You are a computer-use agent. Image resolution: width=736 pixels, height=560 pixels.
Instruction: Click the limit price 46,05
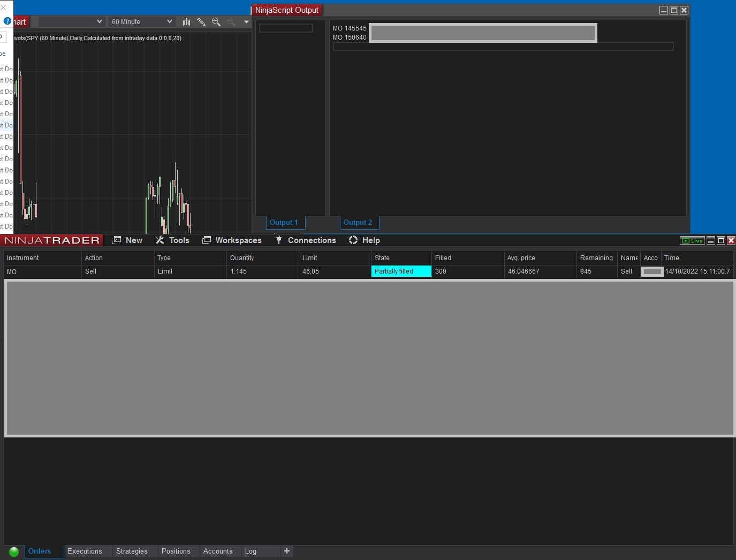(335, 271)
